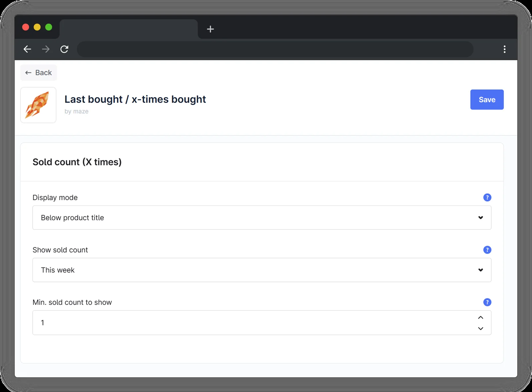The width and height of the screenshot is (532, 392).
Task: Open help for Show sold count
Action: tap(487, 250)
